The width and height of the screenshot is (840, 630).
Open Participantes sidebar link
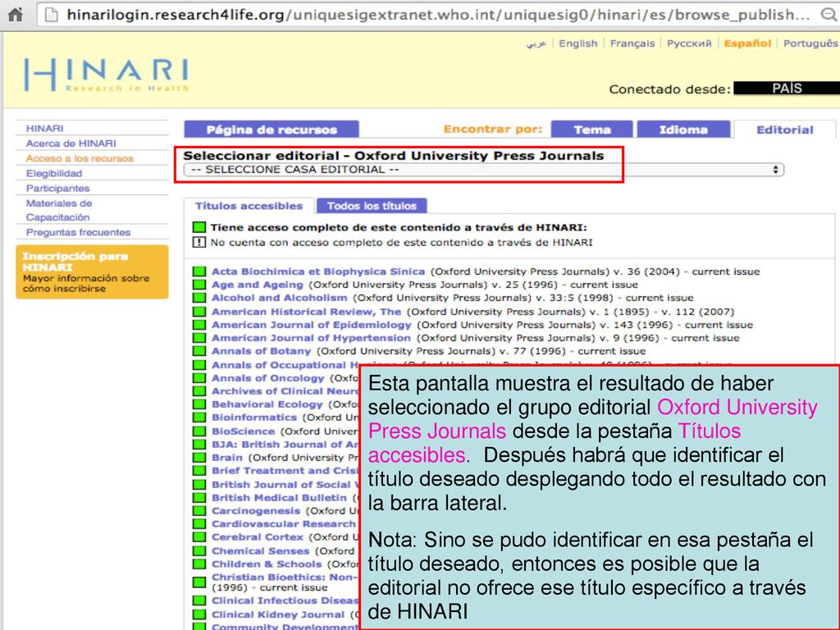[58, 189]
